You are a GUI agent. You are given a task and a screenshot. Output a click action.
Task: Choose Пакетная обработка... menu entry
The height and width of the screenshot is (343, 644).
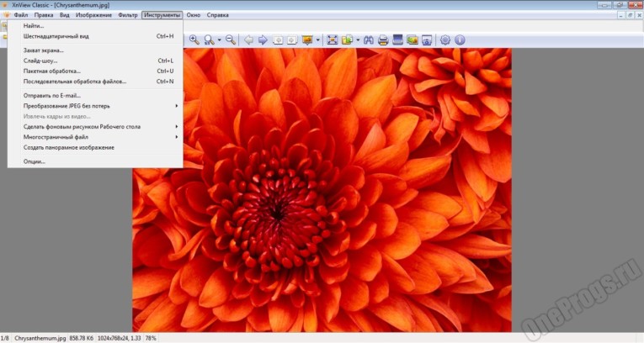95,71
